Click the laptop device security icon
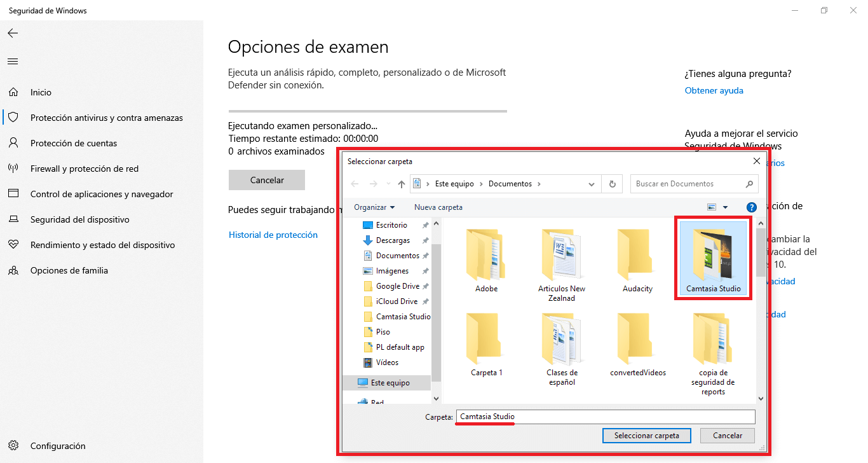 pyautogui.click(x=13, y=219)
